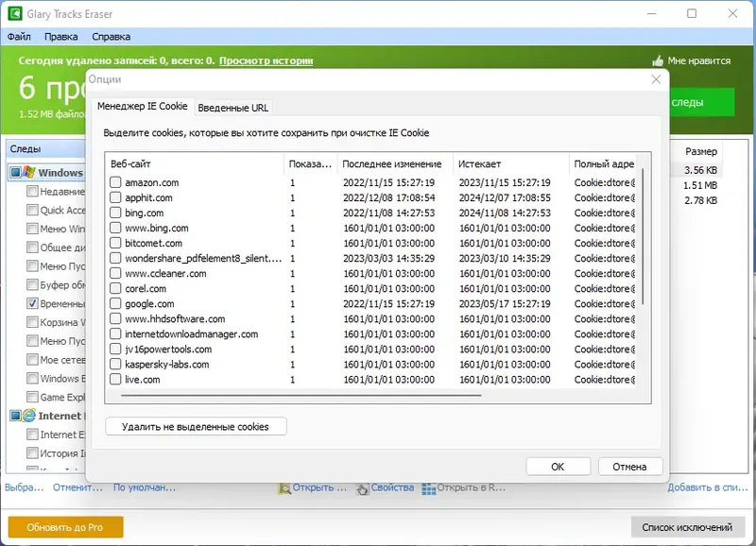Maximize the Glary Tracks Eraser window
This screenshot has width=756, height=546.
(x=692, y=13)
